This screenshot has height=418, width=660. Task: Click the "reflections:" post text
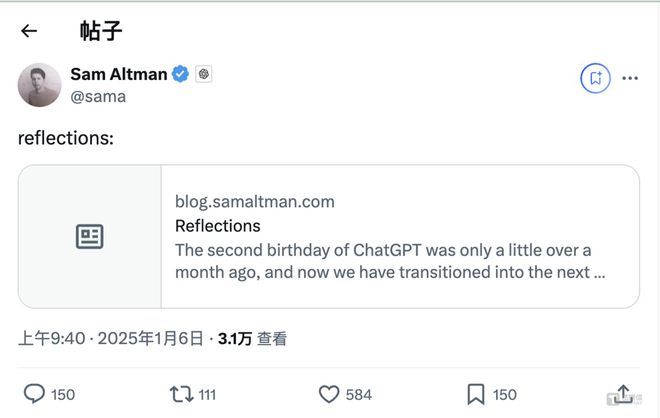(66, 137)
